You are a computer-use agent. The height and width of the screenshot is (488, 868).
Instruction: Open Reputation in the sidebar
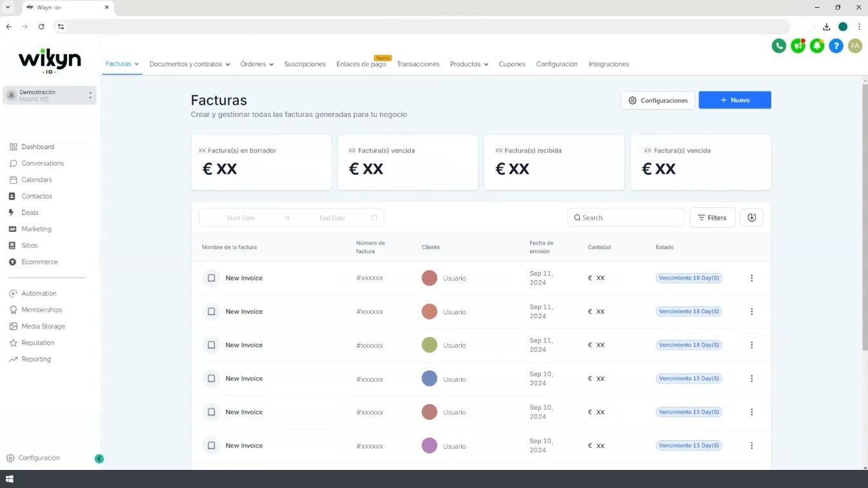coord(38,343)
